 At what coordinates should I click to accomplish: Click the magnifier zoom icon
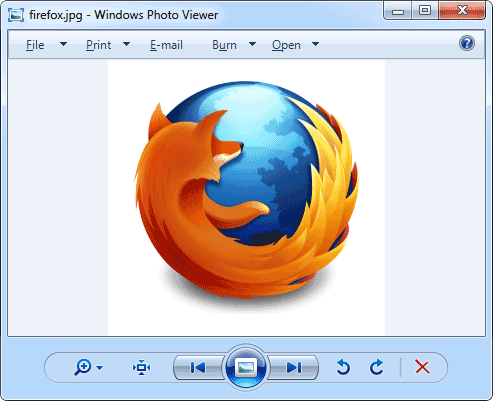(83, 367)
